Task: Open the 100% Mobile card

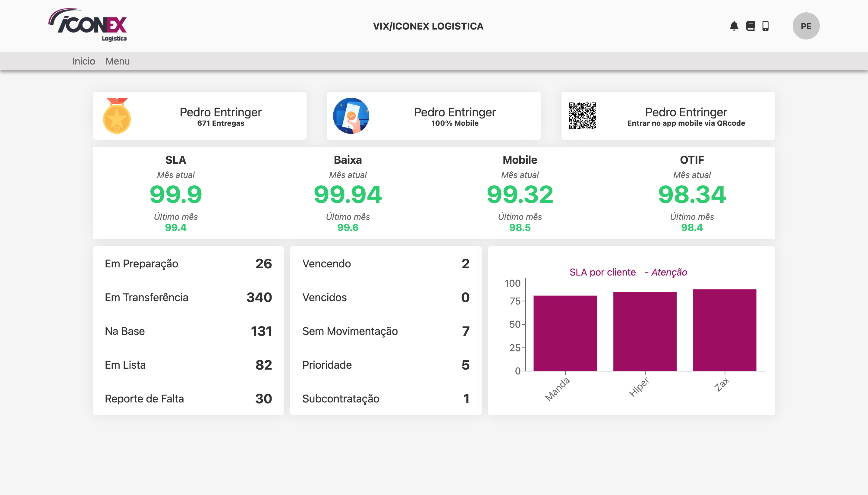Action: pos(434,115)
